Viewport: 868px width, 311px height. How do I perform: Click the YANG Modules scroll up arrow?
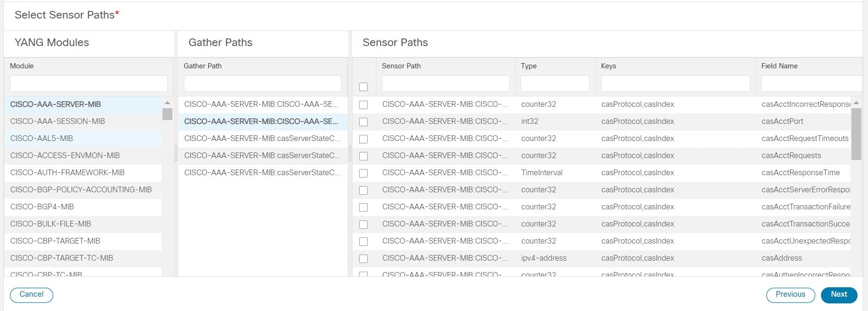point(167,103)
